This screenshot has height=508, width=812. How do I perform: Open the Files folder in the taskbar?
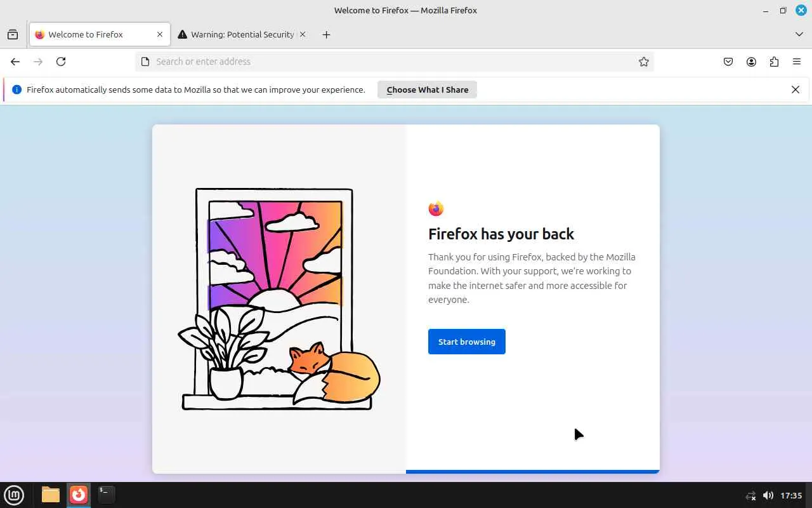pyautogui.click(x=51, y=495)
